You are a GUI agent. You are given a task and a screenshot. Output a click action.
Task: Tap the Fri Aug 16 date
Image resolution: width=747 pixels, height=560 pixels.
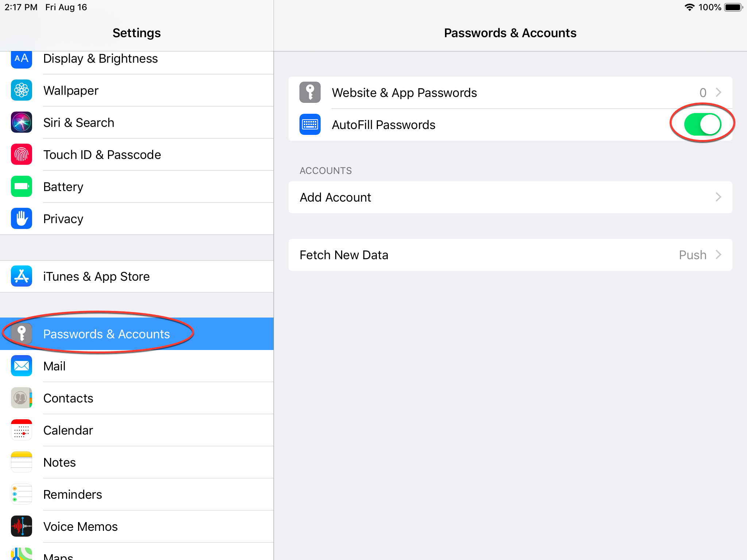pos(66,7)
